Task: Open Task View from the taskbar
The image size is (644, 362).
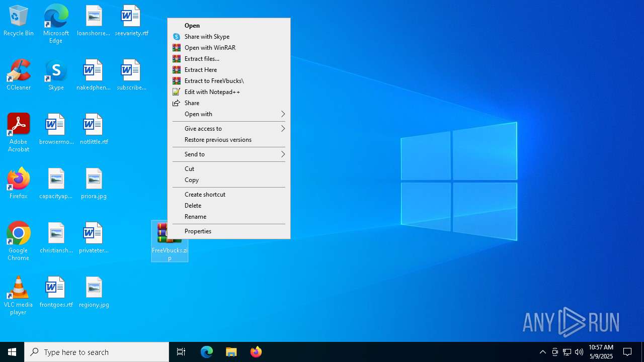Action: (x=181, y=352)
